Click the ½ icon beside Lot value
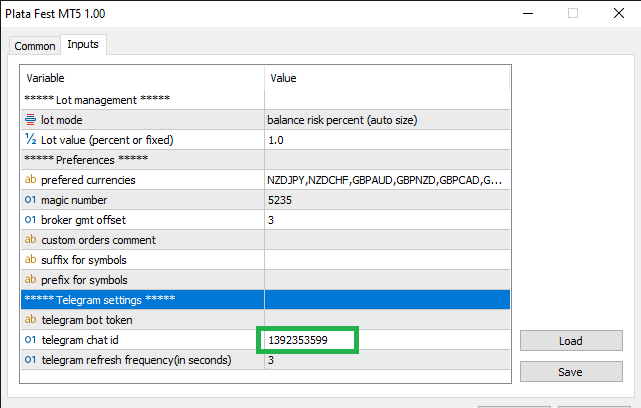The image size is (641, 408). pyautogui.click(x=30, y=139)
